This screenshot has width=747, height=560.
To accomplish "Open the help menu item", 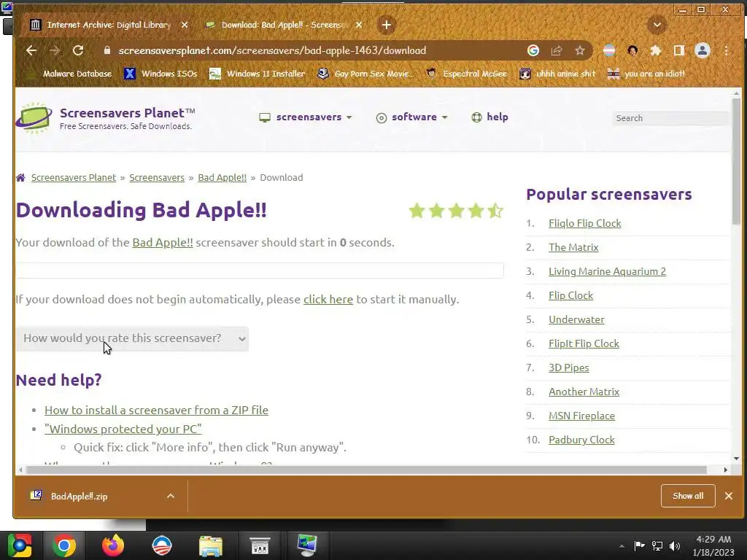I will tap(489, 117).
